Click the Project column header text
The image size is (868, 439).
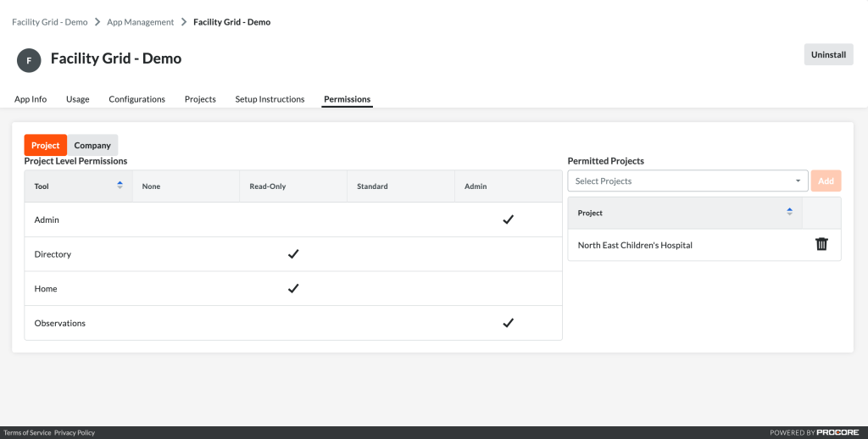tap(590, 213)
